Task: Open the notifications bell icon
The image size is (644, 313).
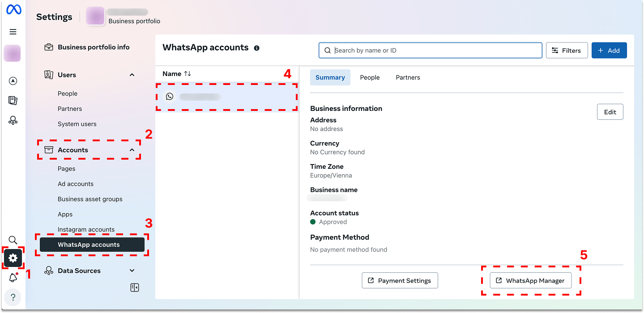Action: [x=13, y=278]
